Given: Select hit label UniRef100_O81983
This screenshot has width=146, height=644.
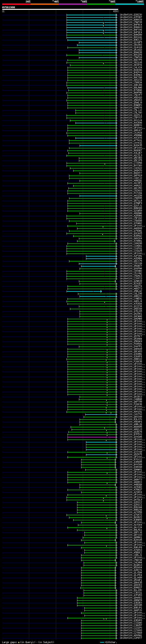Looking at the screenshot, I should coord(131,45).
